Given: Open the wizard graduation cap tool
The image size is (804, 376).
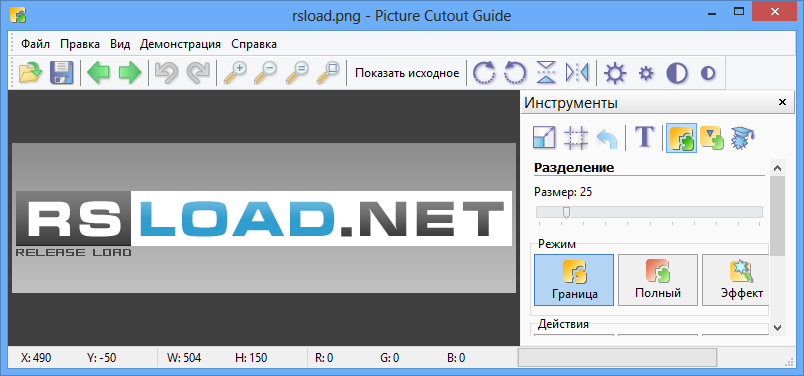Looking at the screenshot, I should [743, 138].
